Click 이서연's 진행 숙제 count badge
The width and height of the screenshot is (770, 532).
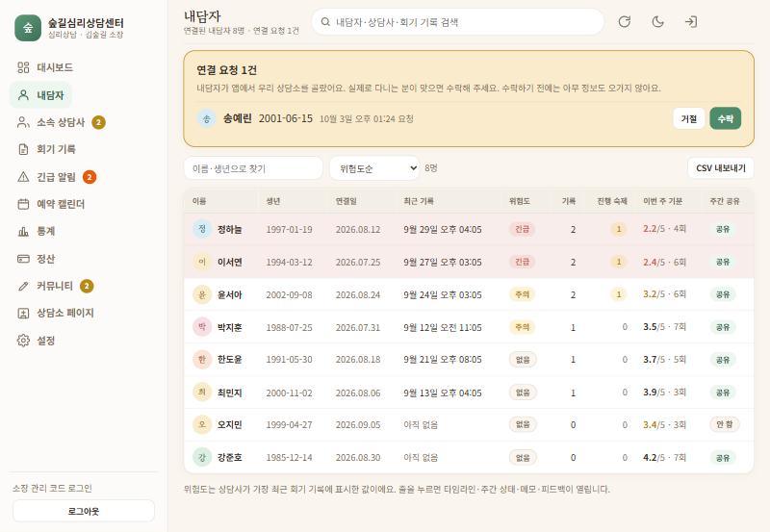tap(619, 262)
